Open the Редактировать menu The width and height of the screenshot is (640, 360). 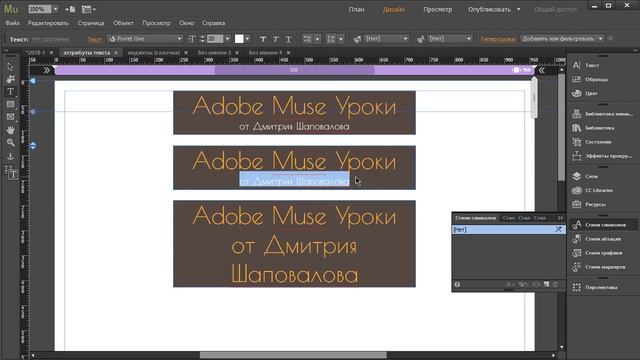coord(48,23)
